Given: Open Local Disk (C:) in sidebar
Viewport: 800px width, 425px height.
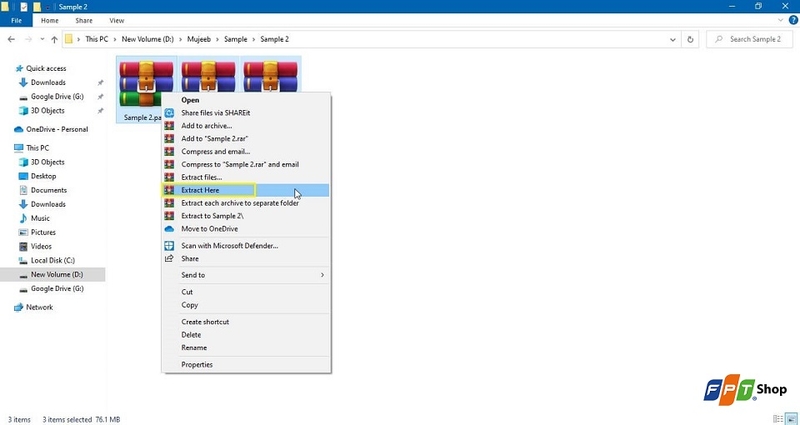Looking at the screenshot, I should pyautogui.click(x=53, y=260).
